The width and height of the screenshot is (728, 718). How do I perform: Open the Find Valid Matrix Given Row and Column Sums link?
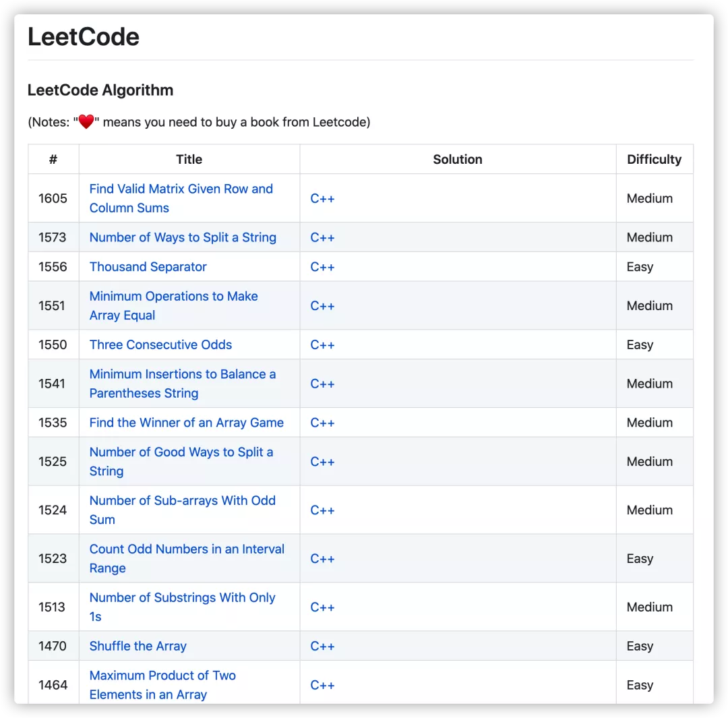(181, 189)
